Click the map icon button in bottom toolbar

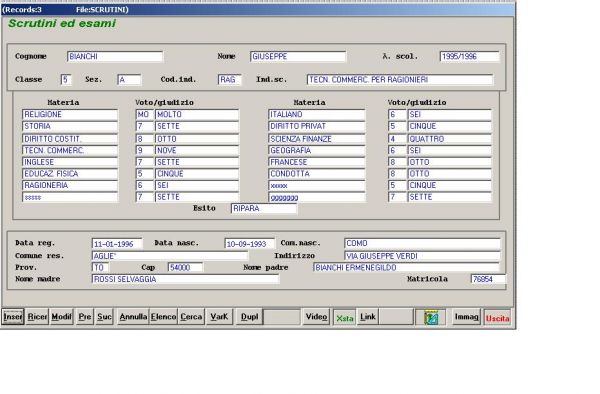430,317
